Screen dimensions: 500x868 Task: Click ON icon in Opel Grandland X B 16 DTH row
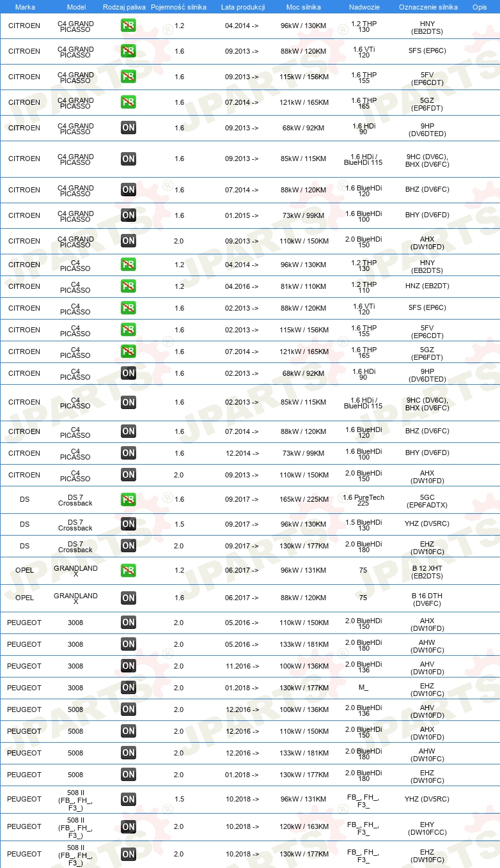pos(129,598)
